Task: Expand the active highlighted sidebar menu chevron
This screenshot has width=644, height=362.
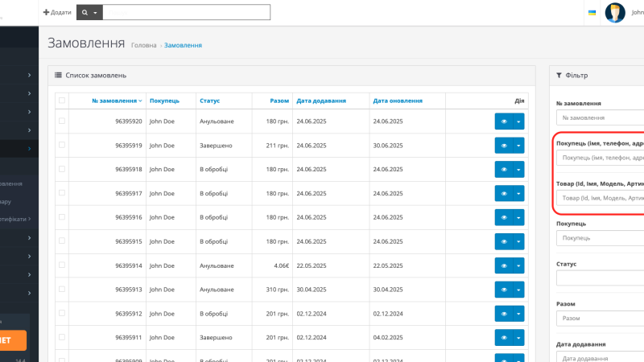Action: (x=29, y=149)
